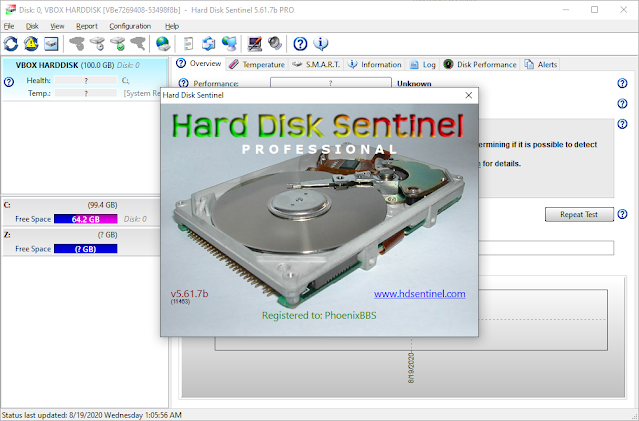Switch to the Temperature tab
Screen dimensions: 639x421
click(x=257, y=64)
